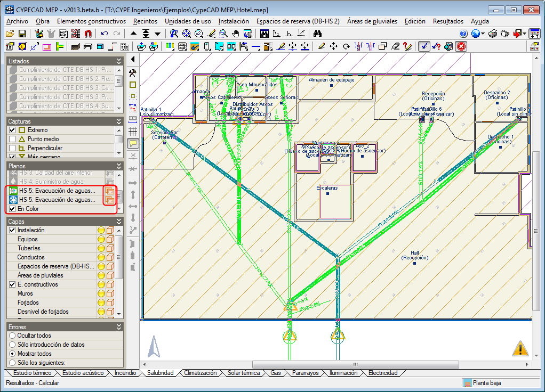This screenshot has height=392, width=545.
Task: Click the yellow bulb next to Equipos layer
Action: 101,239
